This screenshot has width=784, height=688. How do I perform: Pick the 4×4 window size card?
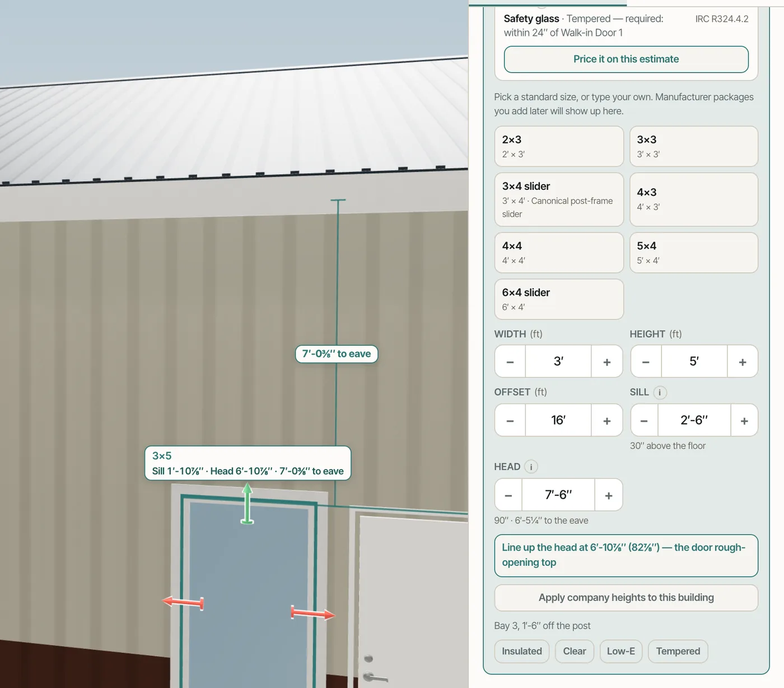[559, 253]
